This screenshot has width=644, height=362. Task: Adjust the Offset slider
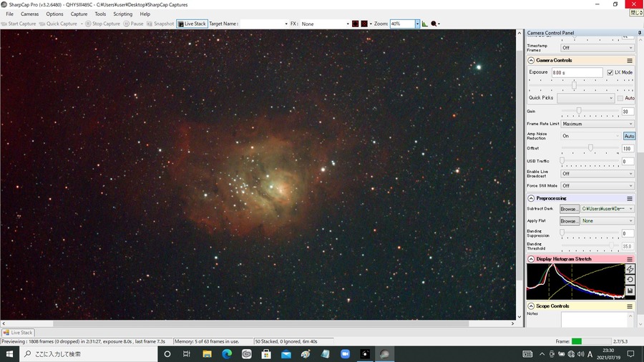pyautogui.click(x=590, y=148)
